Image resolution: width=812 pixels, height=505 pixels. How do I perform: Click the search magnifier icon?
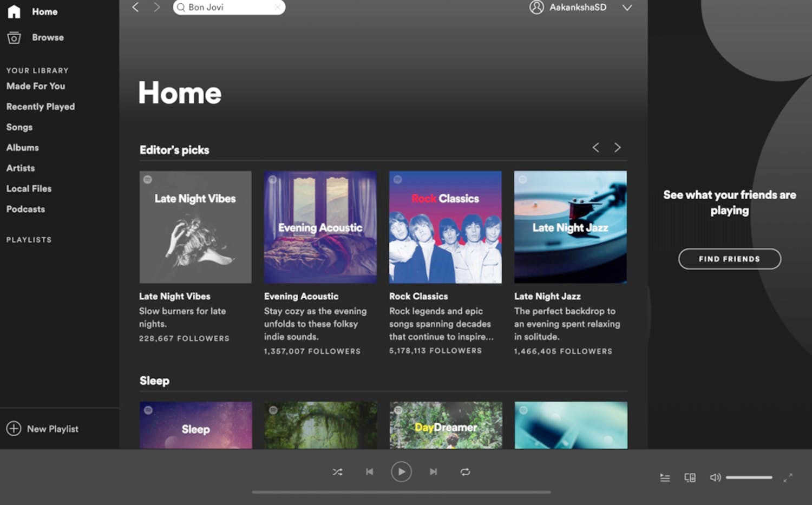(x=181, y=8)
